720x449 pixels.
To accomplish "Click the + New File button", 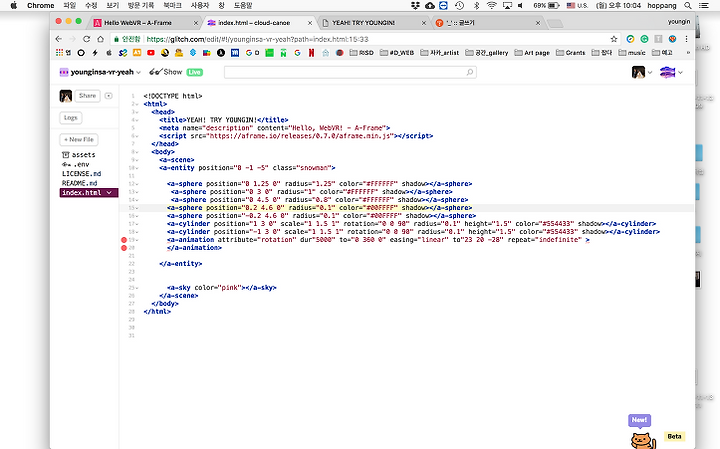I will click(x=79, y=140).
